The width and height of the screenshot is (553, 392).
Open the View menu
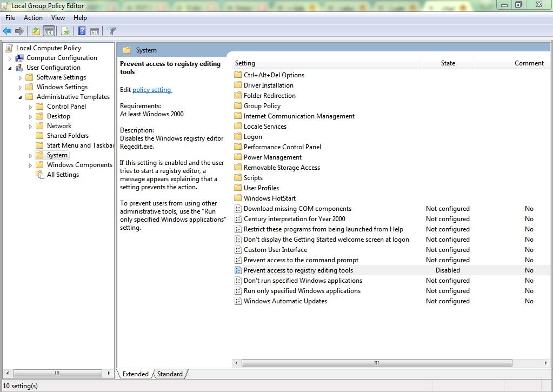58,18
